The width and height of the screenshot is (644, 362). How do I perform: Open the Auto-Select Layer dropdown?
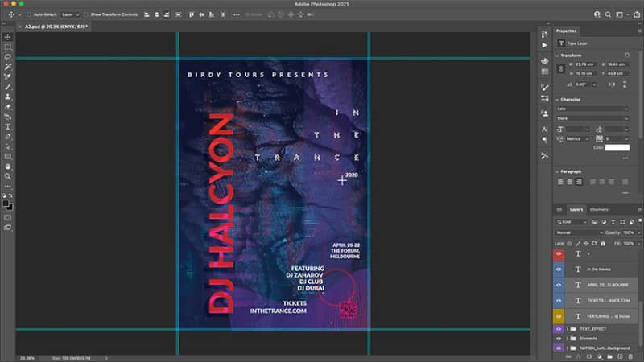coord(70,14)
